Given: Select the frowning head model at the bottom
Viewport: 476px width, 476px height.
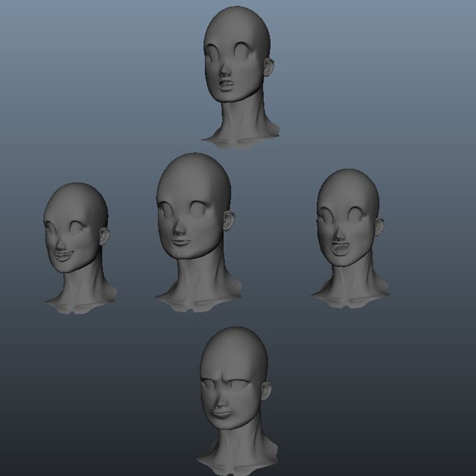Looking at the screenshot, I should coord(236,401).
